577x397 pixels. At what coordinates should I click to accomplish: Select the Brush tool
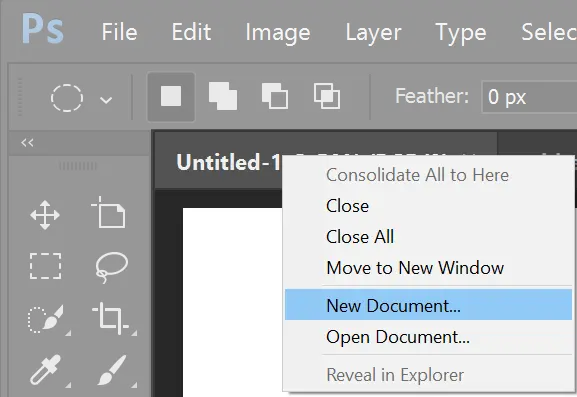point(112,370)
